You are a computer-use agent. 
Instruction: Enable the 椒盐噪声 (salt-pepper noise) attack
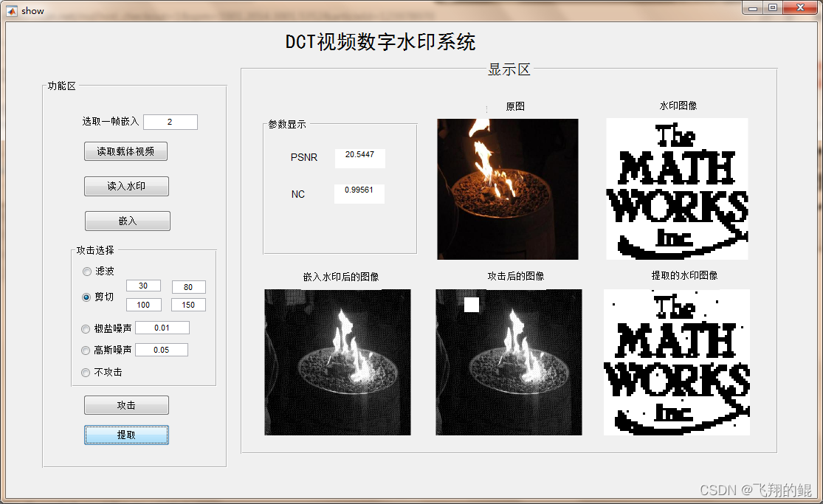point(86,328)
